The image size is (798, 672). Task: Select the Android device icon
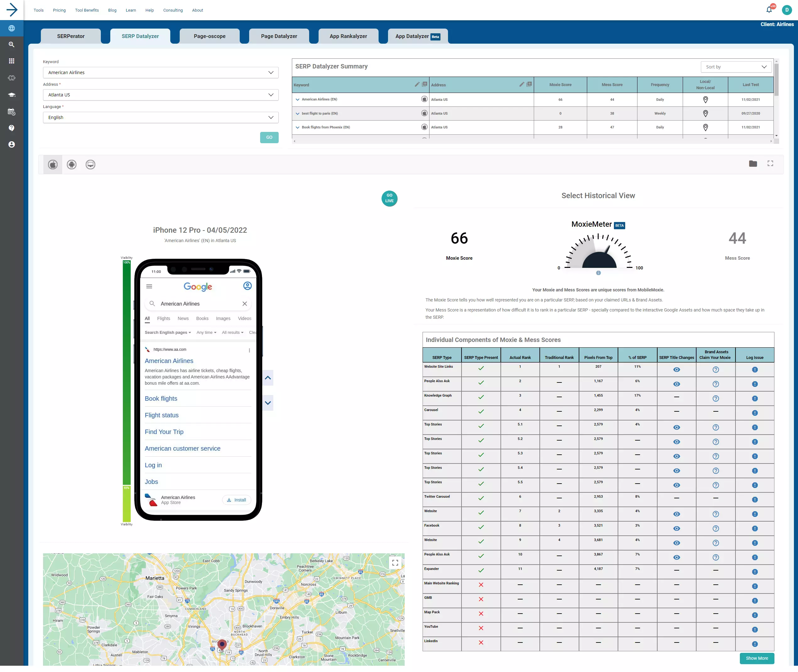[x=72, y=165]
